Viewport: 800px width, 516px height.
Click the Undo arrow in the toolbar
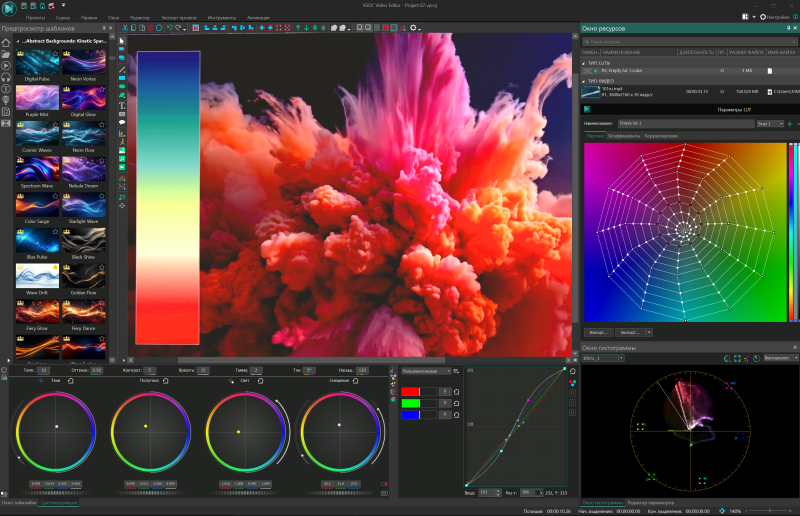click(169, 28)
